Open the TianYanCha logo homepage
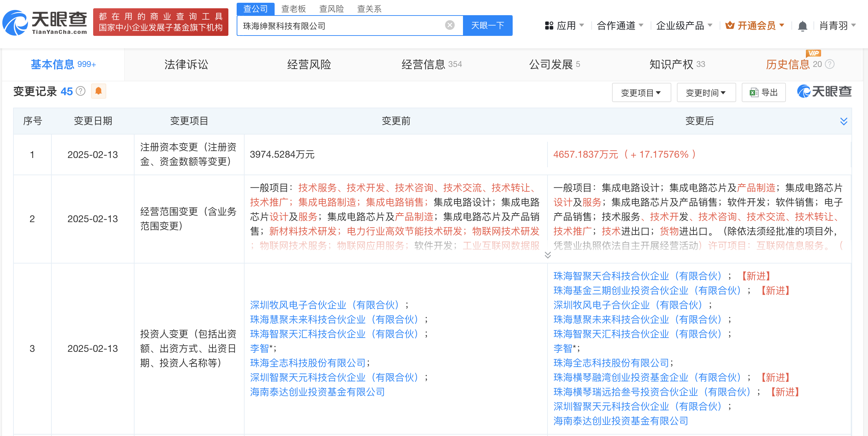The width and height of the screenshot is (868, 436). (x=45, y=22)
